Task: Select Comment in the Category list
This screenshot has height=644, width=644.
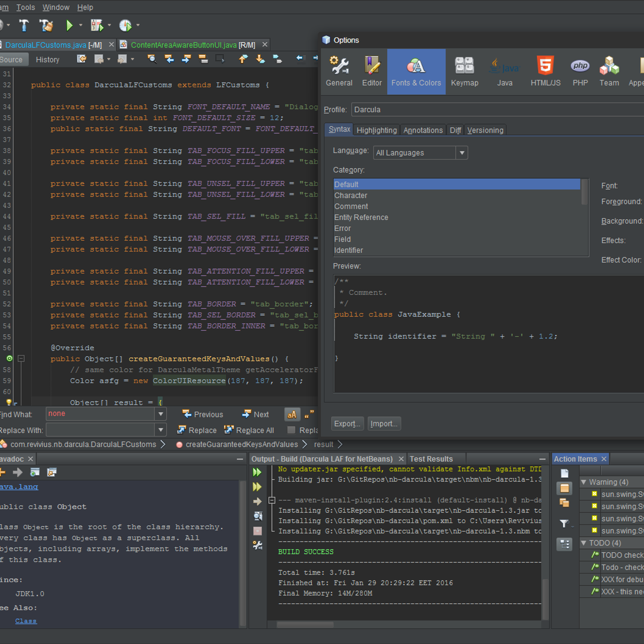Action: click(457, 206)
